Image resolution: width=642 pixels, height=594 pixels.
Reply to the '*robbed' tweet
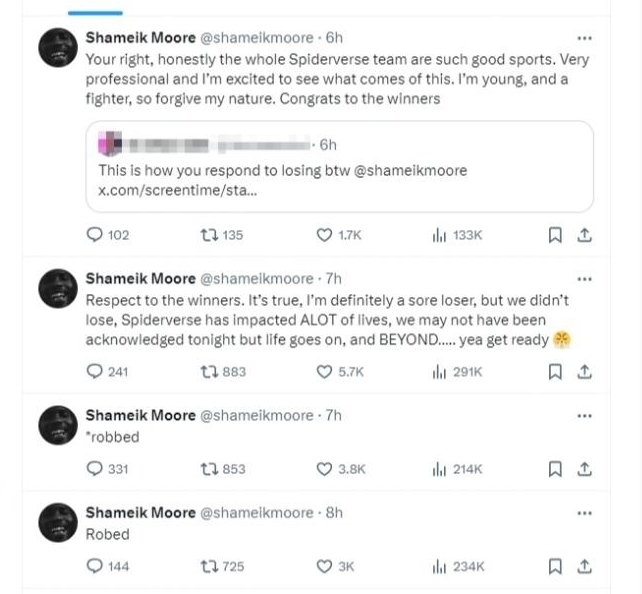(96, 468)
